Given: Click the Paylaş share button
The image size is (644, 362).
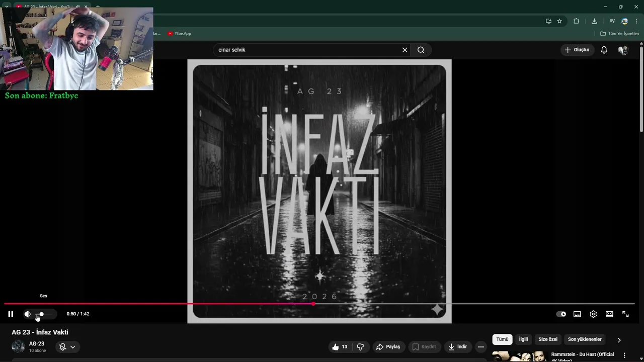Looking at the screenshot, I should click(x=388, y=347).
